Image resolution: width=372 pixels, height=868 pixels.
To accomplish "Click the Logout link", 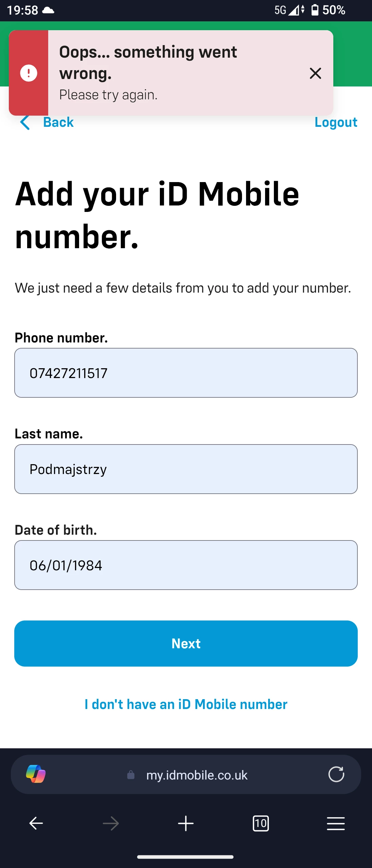I will (336, 122).
